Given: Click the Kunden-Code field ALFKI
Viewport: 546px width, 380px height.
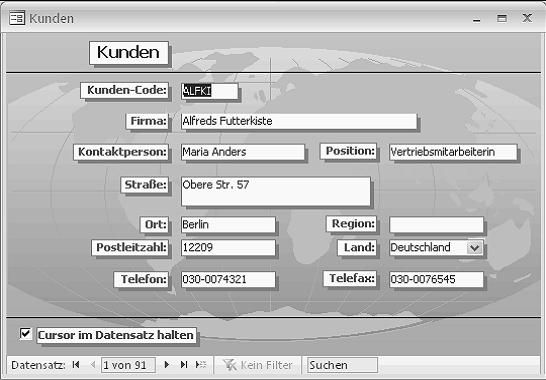Looking at the screenshot, I should [x=210, y=91].
